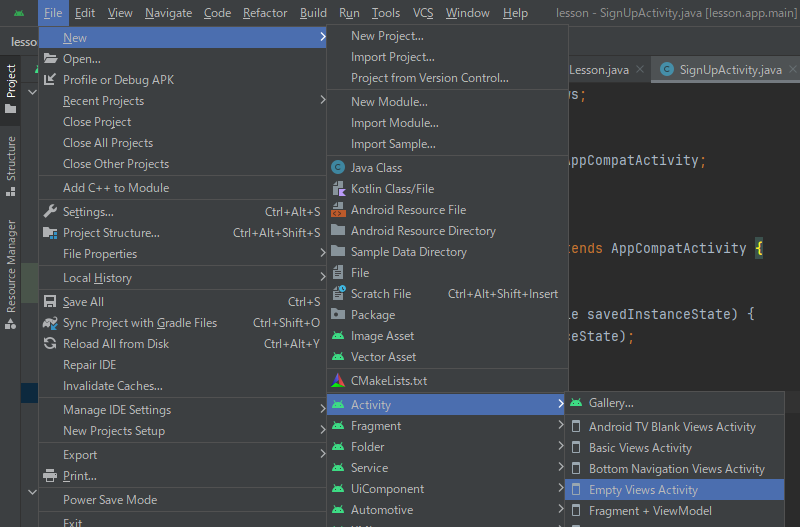Screen dimensions: 800x527
Task: Expand the Export submenu
Action: tap(182, 455)
